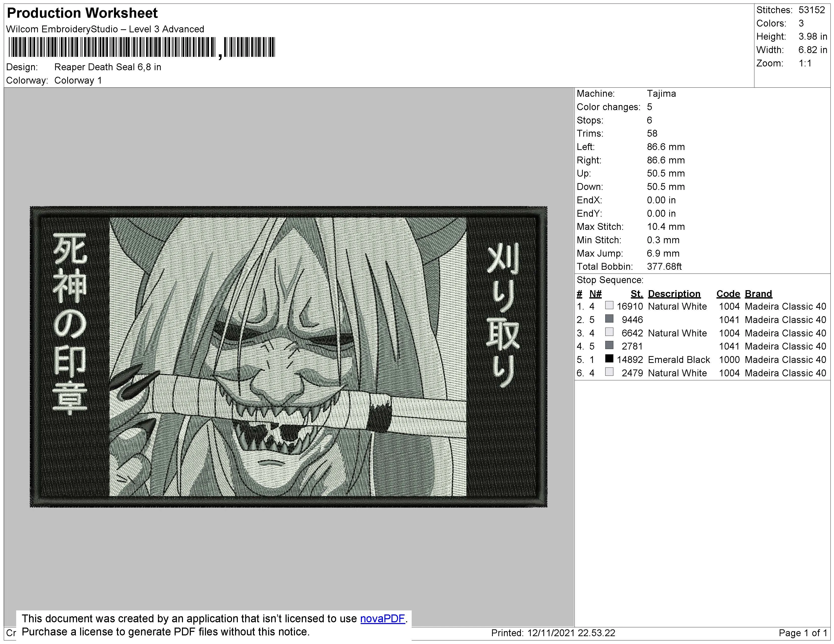The width and height of the screenshot is (834, 644).
Task: Click 'Madeira Classic 40' brand in stop 6
Action: click(x=785, y=374)
